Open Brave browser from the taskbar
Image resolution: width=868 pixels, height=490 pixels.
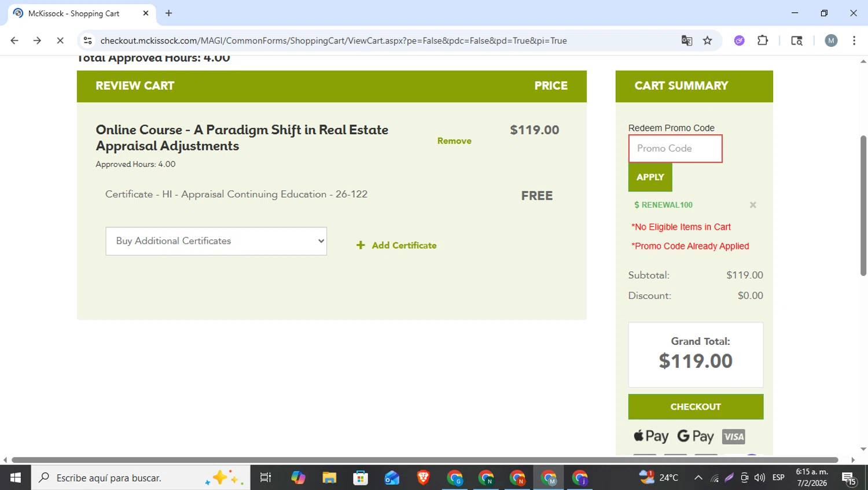[423, 478]
